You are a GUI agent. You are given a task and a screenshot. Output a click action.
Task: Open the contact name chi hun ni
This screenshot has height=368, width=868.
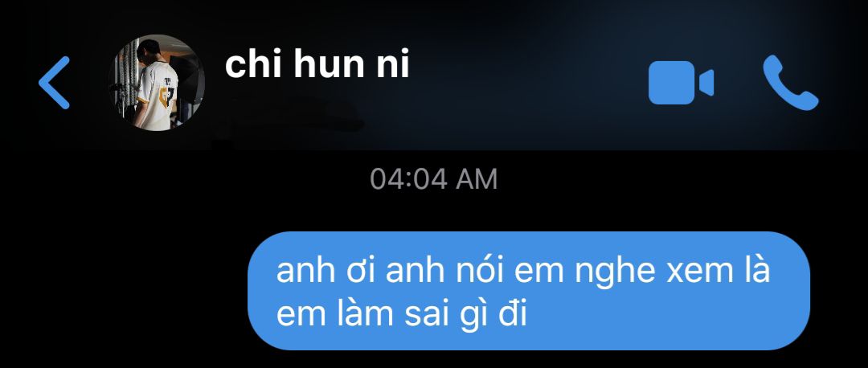pyautogui.click(x=317, y=65)
